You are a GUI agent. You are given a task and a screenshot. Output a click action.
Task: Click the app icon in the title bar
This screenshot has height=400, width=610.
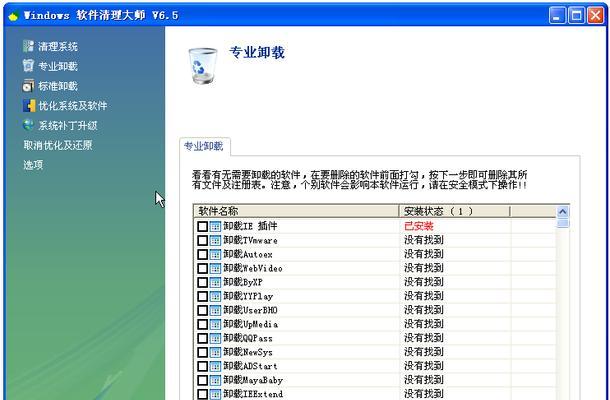tap(13, 16)
